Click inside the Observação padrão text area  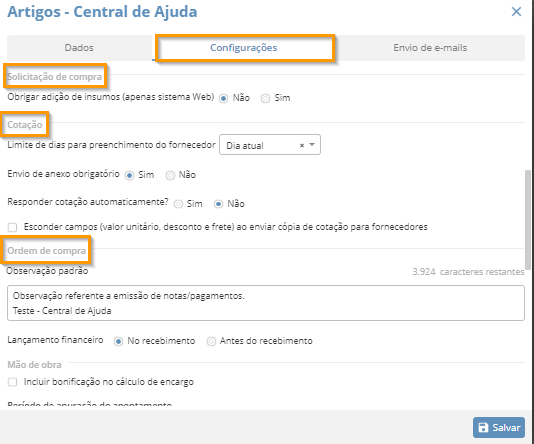tap(266, 303)
